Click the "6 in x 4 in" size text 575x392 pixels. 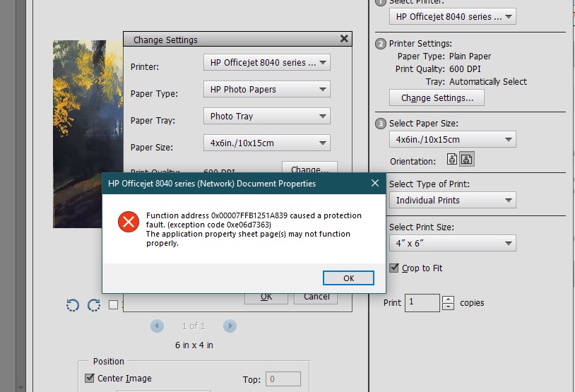[x=194, y=345]
